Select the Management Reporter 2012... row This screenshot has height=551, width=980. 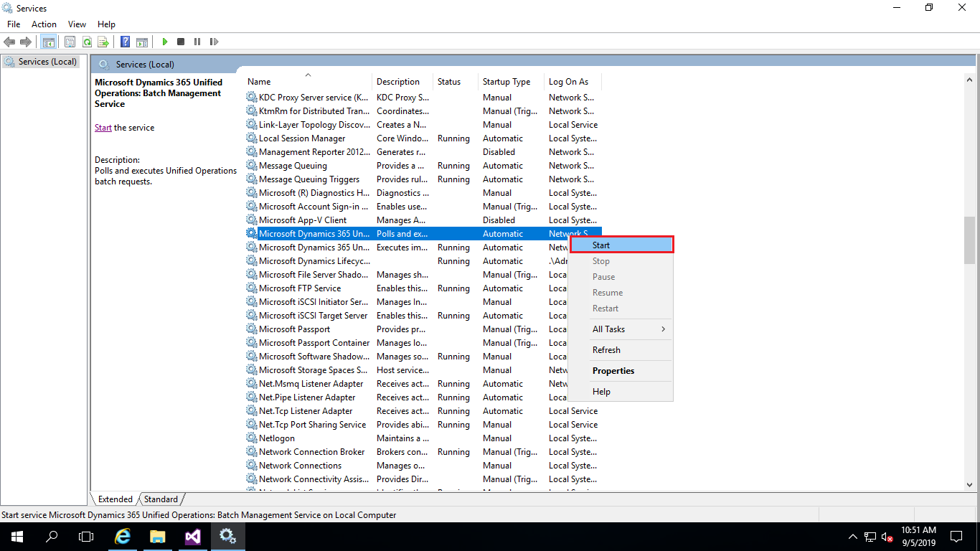[423, 152]
